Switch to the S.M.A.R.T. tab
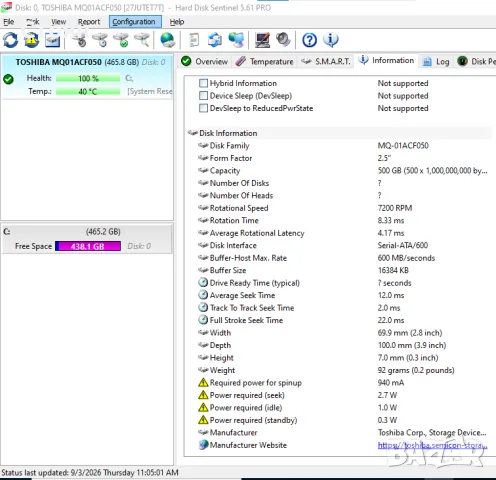Screen dimensions: 496x480 pos(326,61)
